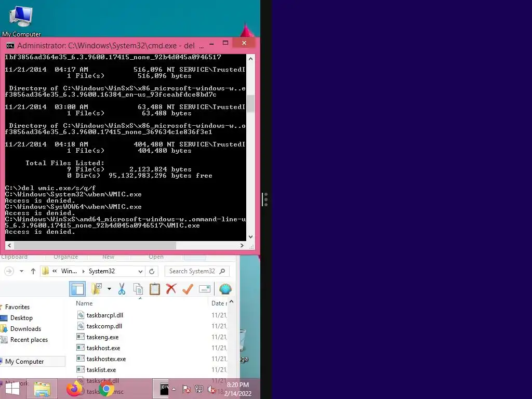Click the cmd horizontal scrollbar thumb
Viewport: 532px width, 399px height.
[x=95, y=245]
